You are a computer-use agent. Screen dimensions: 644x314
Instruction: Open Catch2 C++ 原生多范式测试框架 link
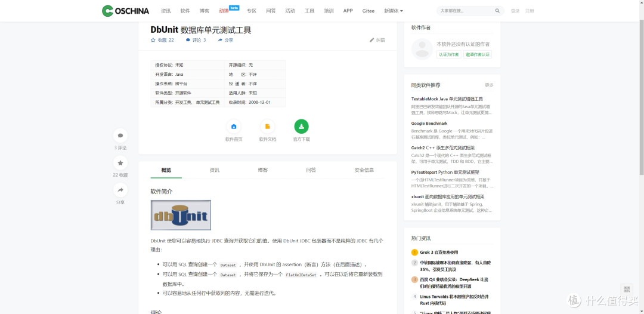pyautogui.click(x=442, y=147)
